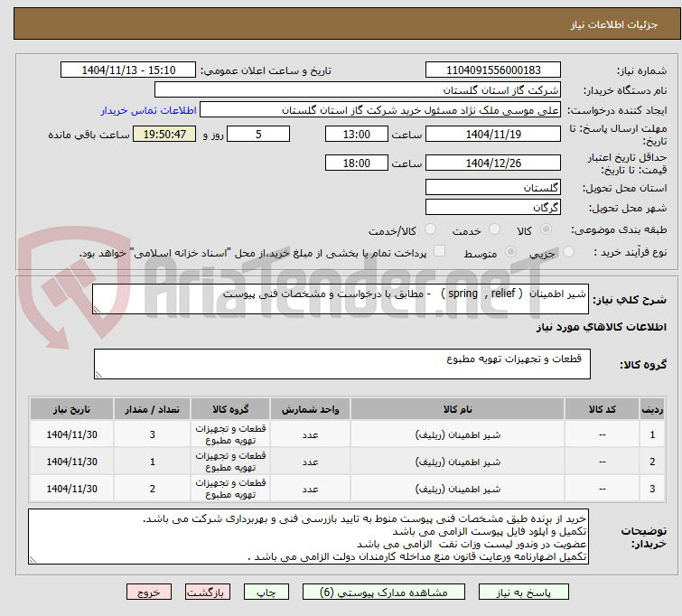Click the شماره نیاز number field
Screen dimensions: 682x616
pyautogui.click(x=493, y=70)
